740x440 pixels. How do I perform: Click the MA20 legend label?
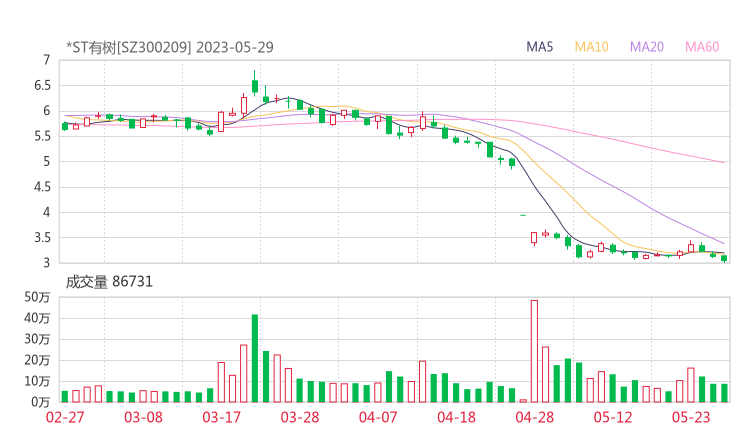[x=647, y=47]
